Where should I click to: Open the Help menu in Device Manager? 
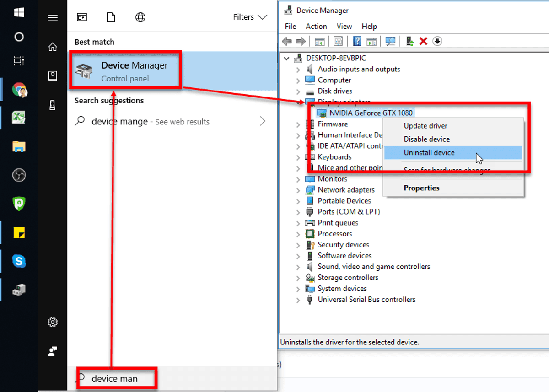(369, 27)
